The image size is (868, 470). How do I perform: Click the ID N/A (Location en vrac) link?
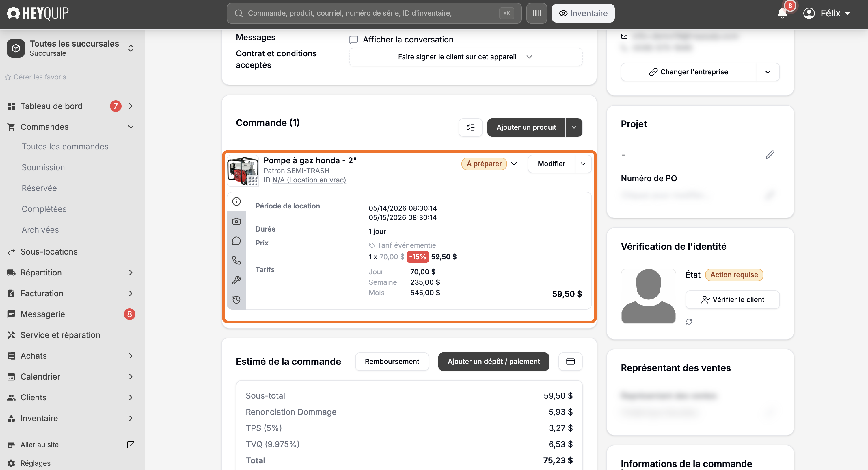309,180
